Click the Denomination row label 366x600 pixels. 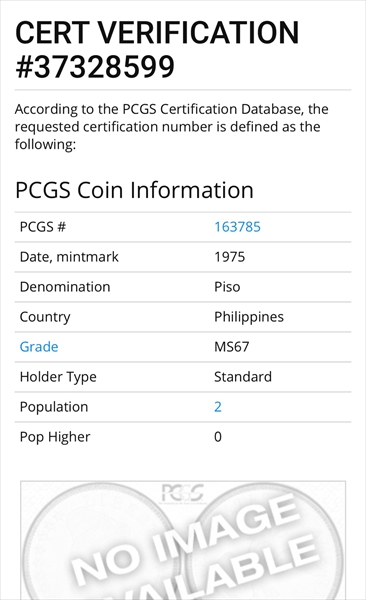[x=65, y=287]
